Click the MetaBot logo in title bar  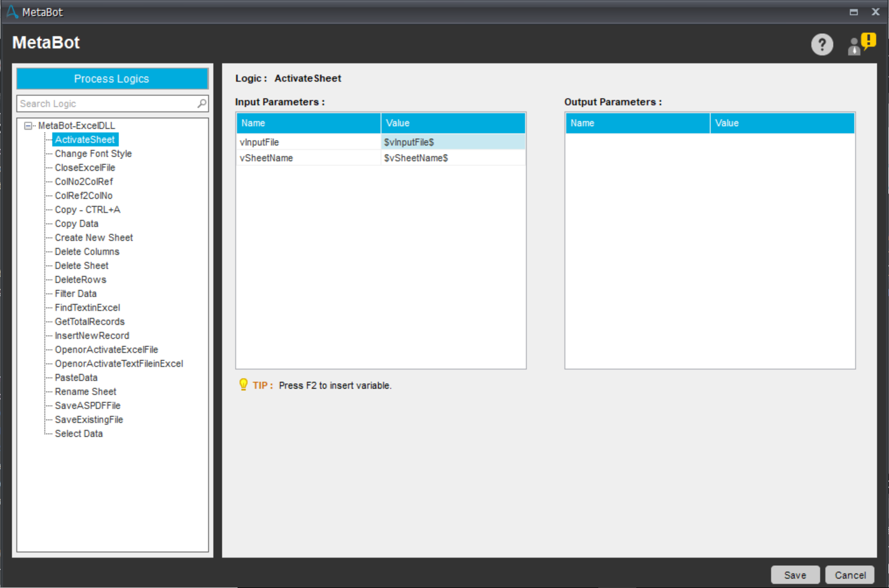pos(12,12)
